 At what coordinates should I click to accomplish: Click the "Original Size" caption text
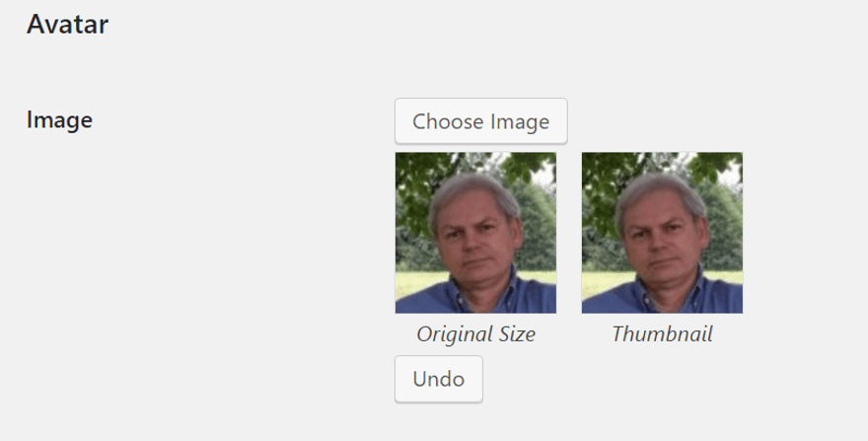[475, 334]
